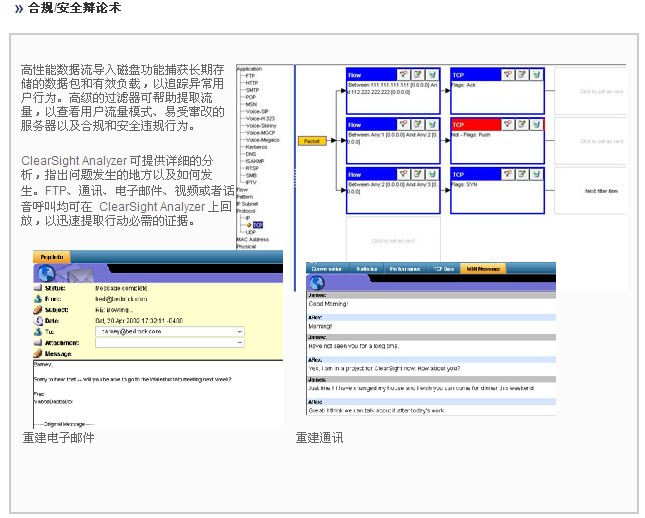Select HTTP in the Application tree
This screenshot has width=645, height=518.
point(251,82)
